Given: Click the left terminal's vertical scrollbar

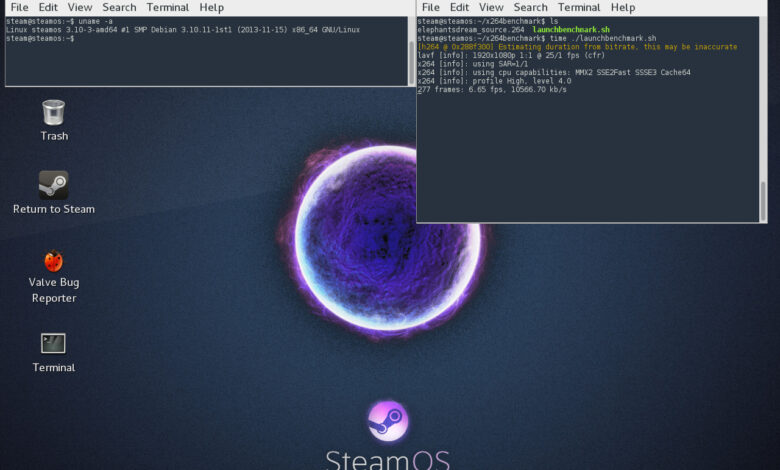Looking at the screenshot, I should click(x=411, y=51).
